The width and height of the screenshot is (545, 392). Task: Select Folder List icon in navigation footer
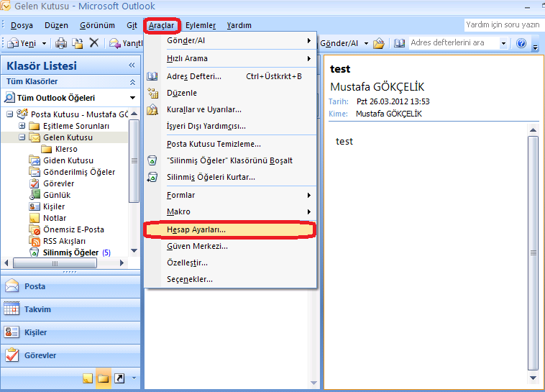coord(104,378)
